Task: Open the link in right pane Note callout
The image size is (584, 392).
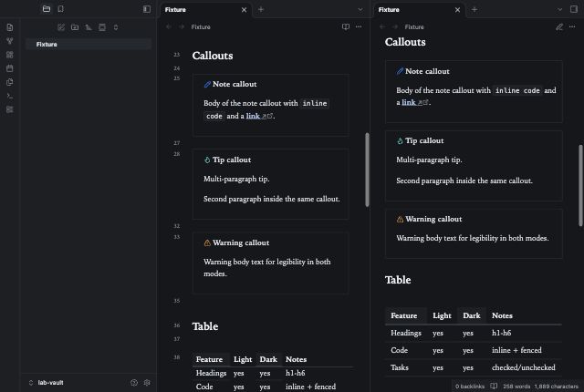Action: 409,102
